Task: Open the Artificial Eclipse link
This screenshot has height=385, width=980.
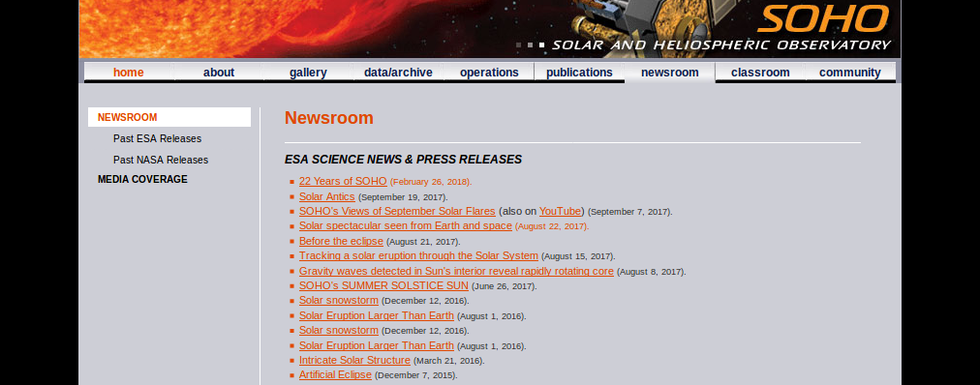Action: click(335, 374)
